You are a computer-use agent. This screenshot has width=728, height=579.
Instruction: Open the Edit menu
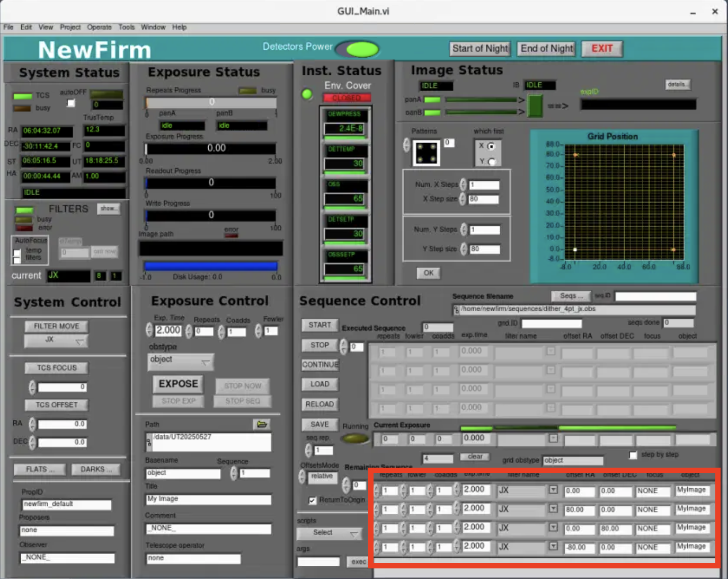point(26,27)
